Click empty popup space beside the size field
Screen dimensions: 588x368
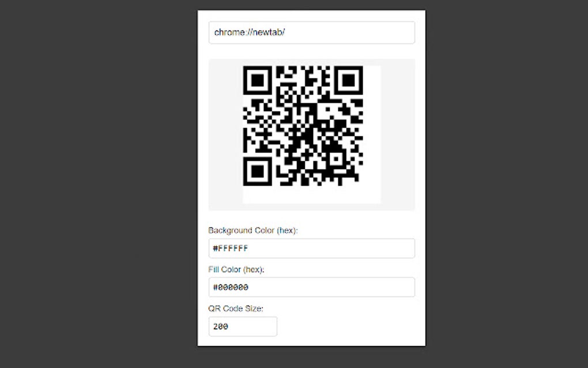[x=345, y=326]
